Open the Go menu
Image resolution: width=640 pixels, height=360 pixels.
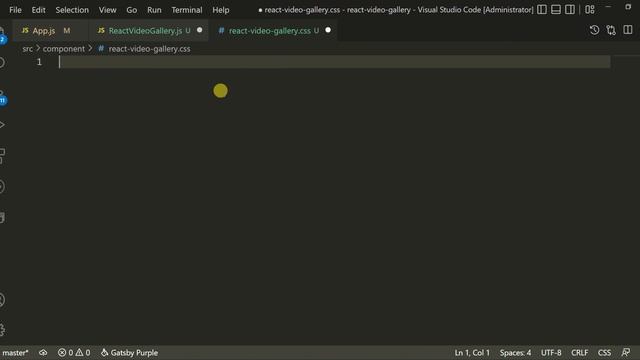click(x=131, y=10)
